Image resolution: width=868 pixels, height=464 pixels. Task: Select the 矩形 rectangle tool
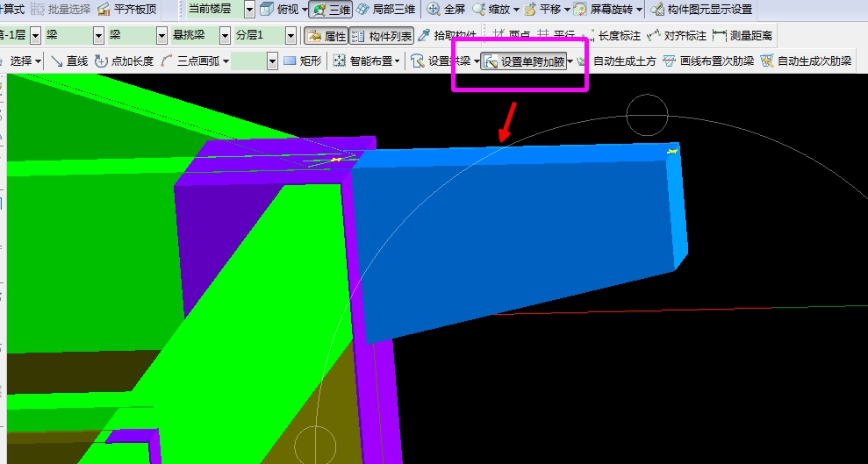point(302,61)
